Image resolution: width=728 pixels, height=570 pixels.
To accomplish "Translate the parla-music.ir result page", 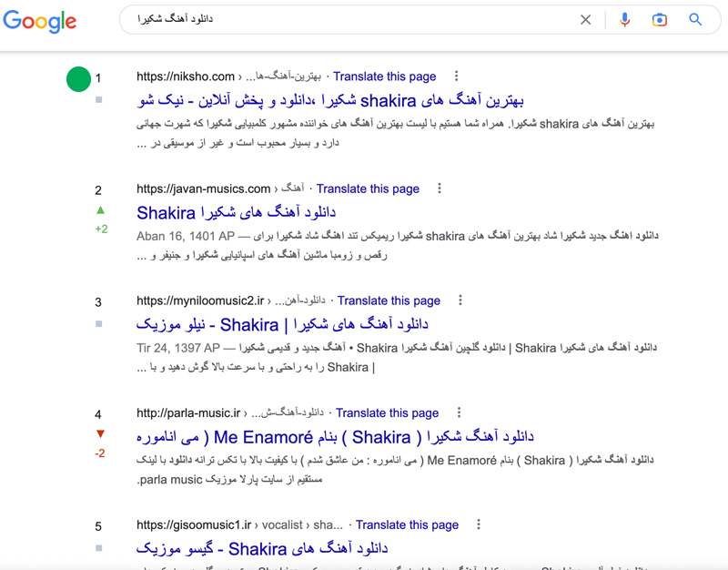I will coord(388,413).
